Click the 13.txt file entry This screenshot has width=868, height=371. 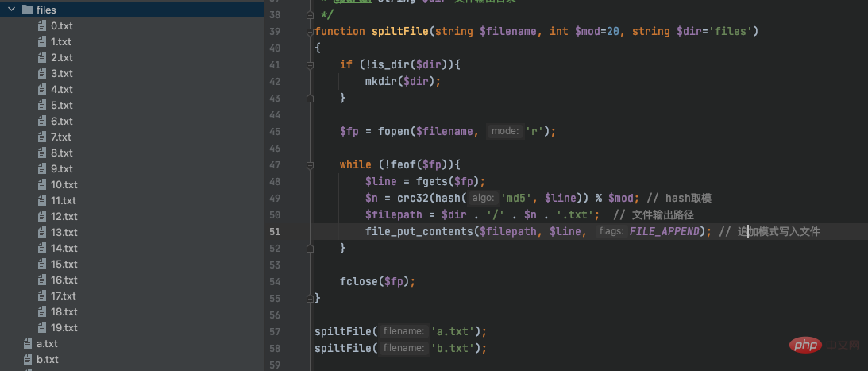(64, 232)
